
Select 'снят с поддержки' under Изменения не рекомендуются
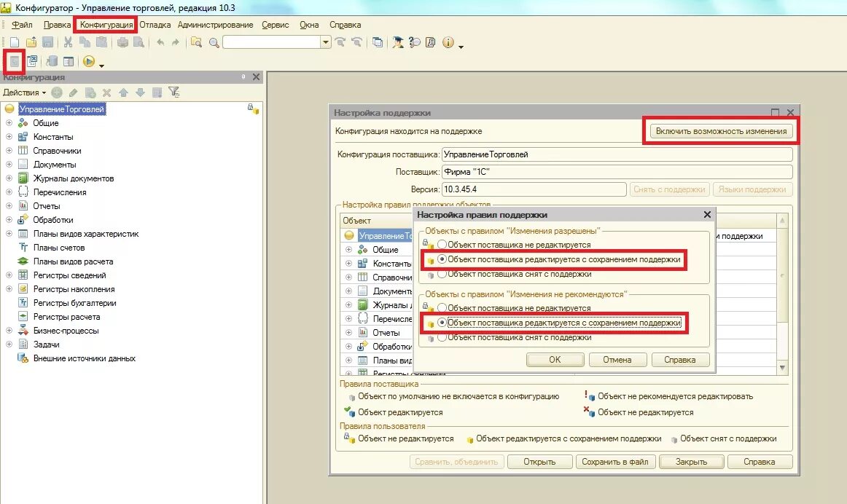(442, 337)
